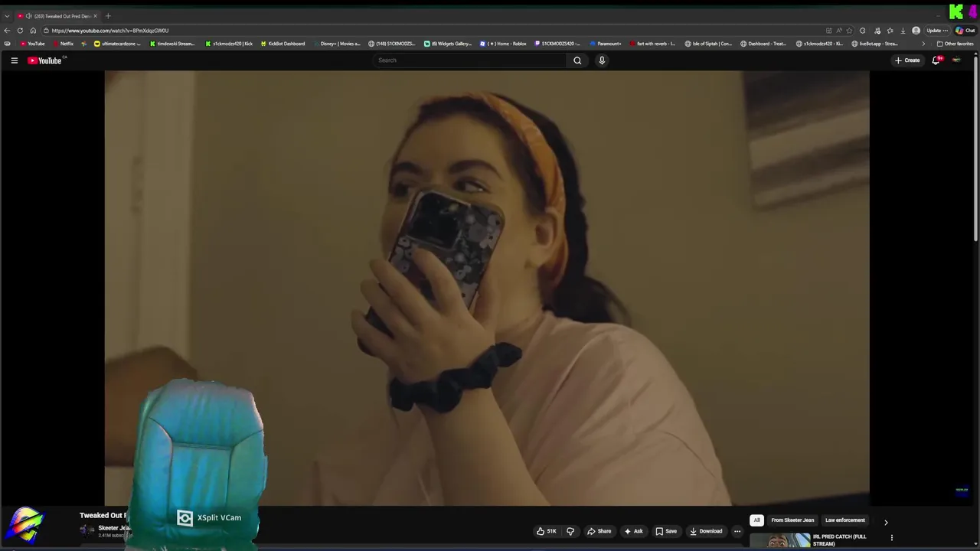Open the ultimatecardzone bookmark

117,44
